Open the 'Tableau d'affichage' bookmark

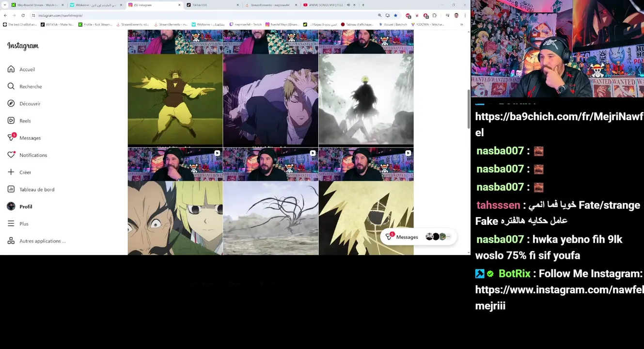click(357, 24)
